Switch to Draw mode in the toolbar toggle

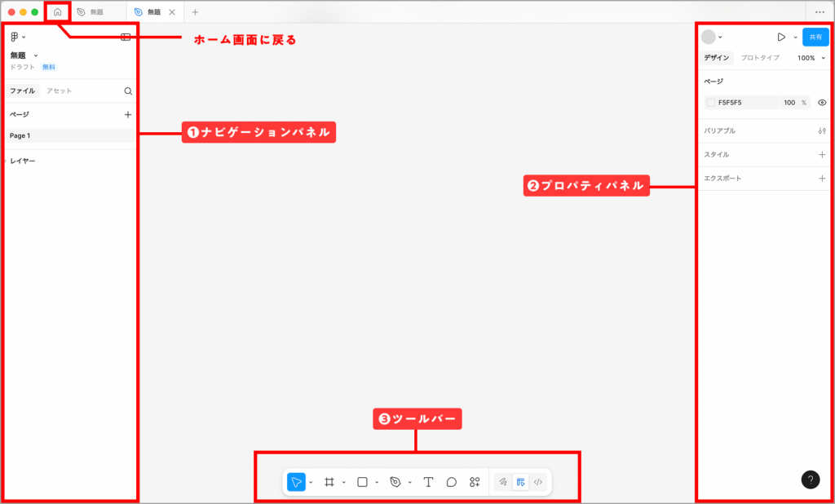503,482
